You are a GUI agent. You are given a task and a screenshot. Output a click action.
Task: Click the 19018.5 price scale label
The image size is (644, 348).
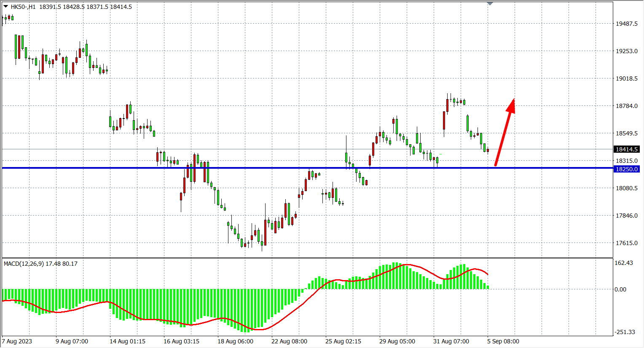(627, 78)
